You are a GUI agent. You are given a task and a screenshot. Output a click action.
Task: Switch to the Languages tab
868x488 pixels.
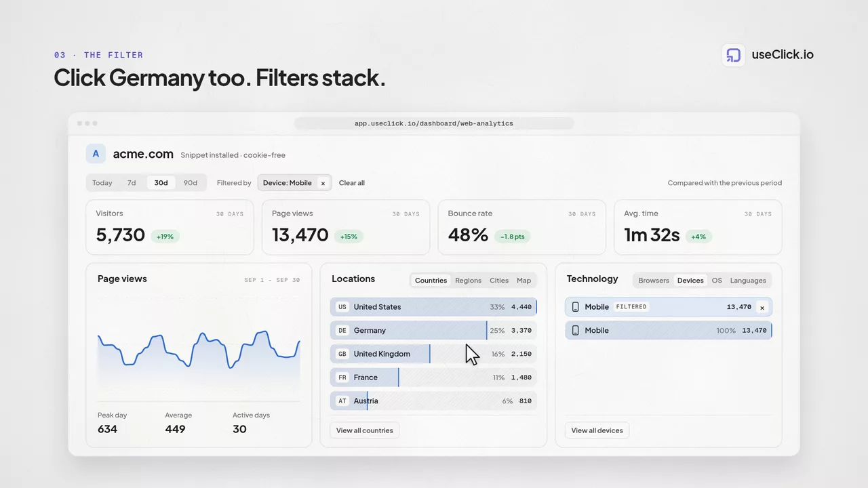[748, 281]
